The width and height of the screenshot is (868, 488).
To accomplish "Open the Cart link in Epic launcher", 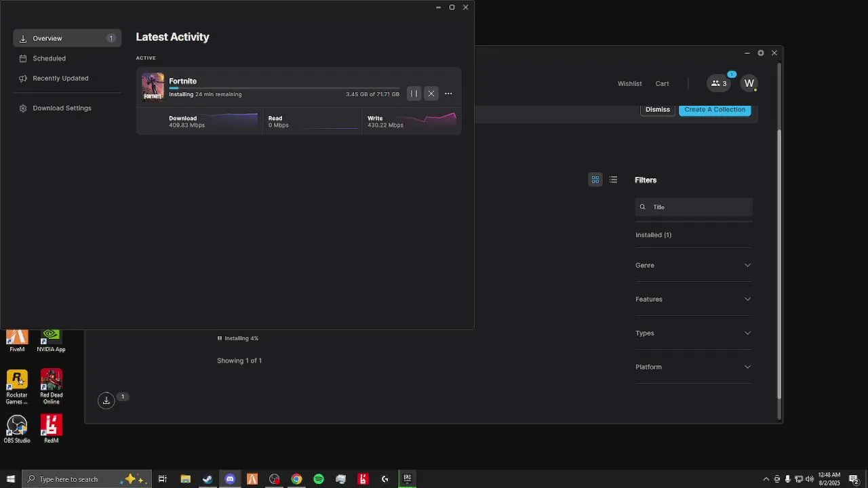I will 662,83.
